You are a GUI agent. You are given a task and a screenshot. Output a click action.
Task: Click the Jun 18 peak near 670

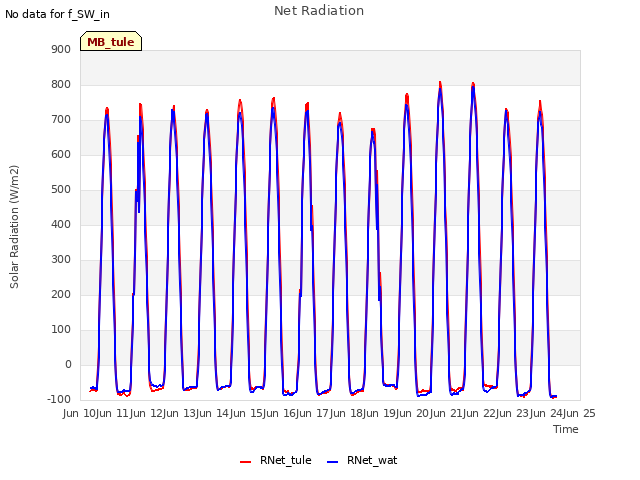pos(373,131)
